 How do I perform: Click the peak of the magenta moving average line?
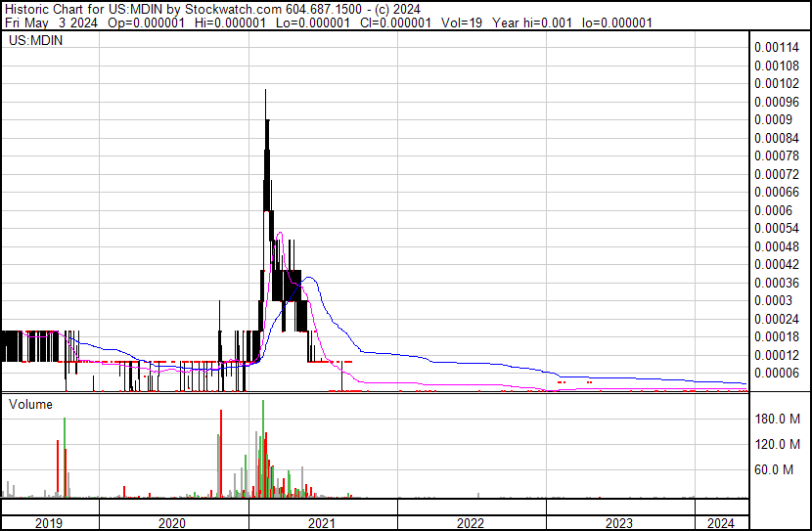point(280,233)
